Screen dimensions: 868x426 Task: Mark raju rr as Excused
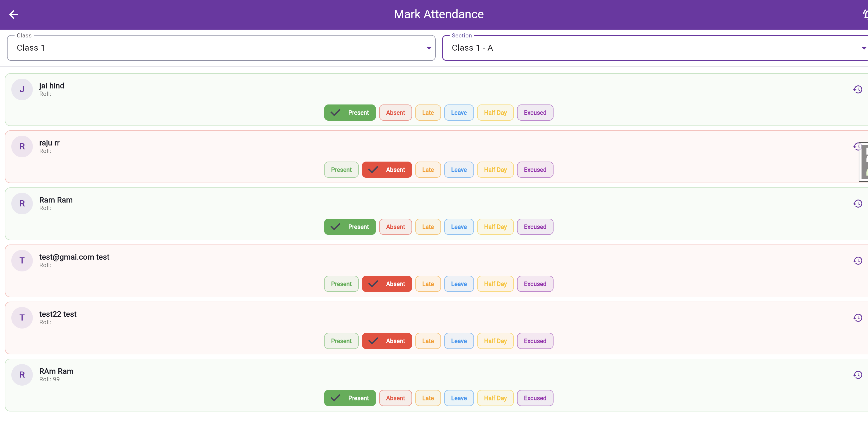535,170
